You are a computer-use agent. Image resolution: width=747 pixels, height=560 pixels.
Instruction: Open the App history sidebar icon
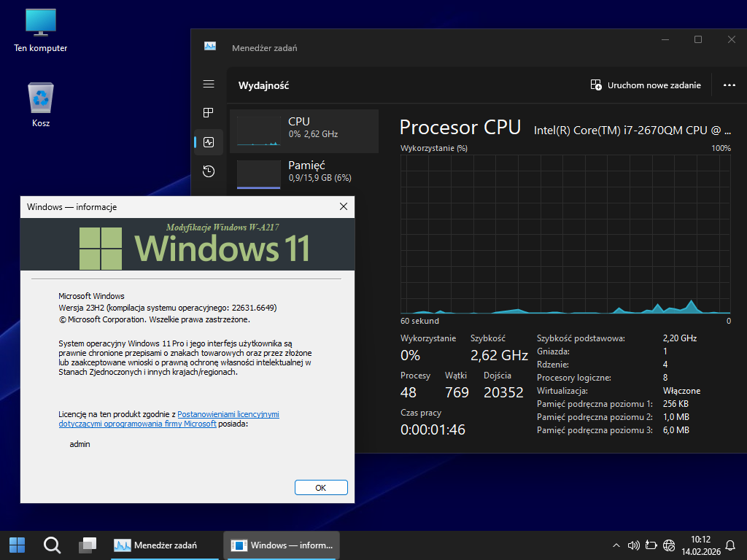[209, 171]
